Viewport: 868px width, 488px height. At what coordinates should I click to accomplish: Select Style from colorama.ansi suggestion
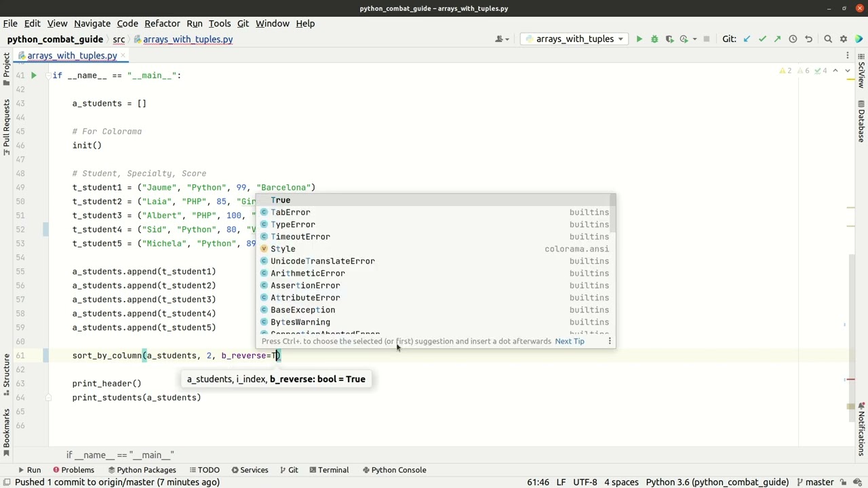tap(434, 249)
